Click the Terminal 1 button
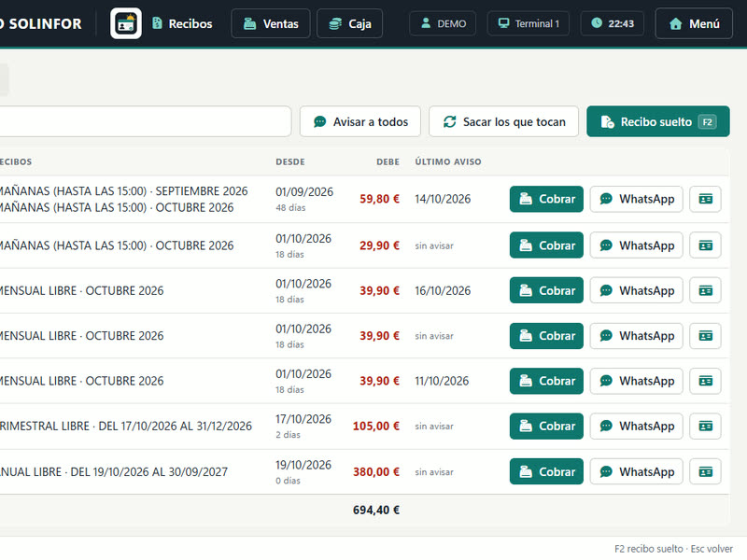The height and width of the screenshot is (560, 747). tap(529, 23)
